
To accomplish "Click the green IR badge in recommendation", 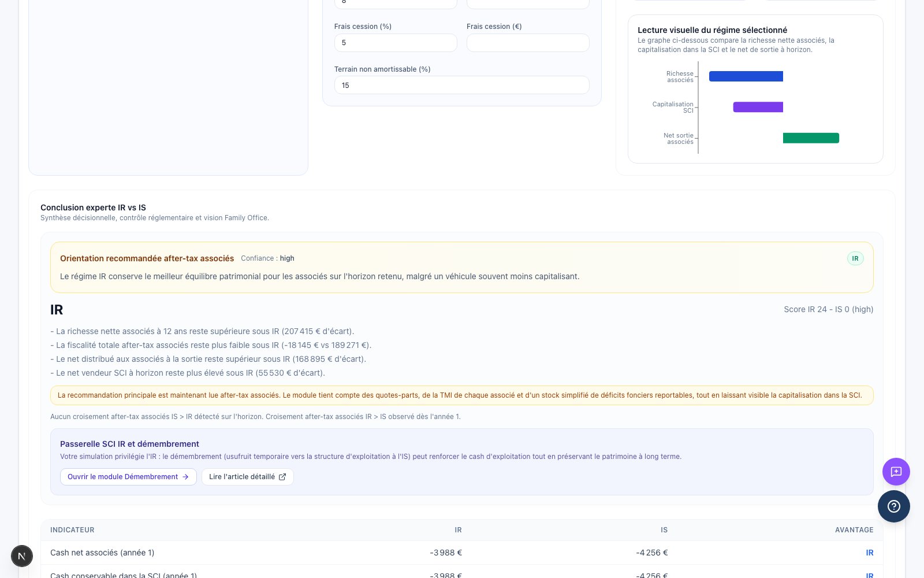I will click(x=855, y=258).
